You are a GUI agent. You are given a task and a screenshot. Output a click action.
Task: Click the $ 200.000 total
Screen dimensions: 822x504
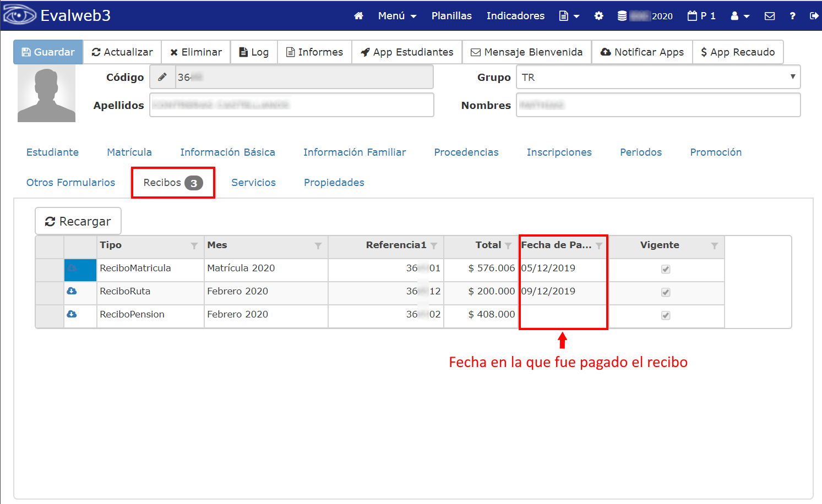click(491, 291)
